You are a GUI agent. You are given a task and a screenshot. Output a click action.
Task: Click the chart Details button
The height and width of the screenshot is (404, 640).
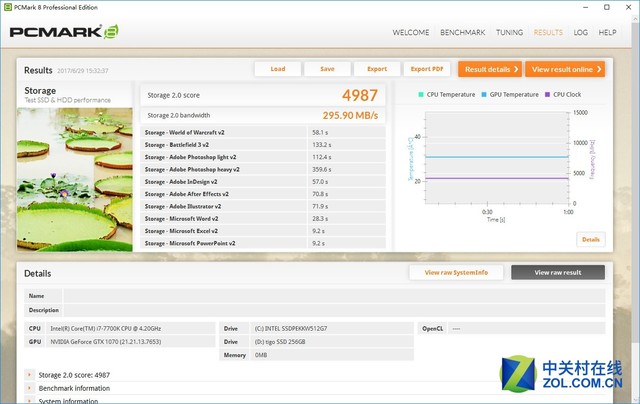coord(591,240)
